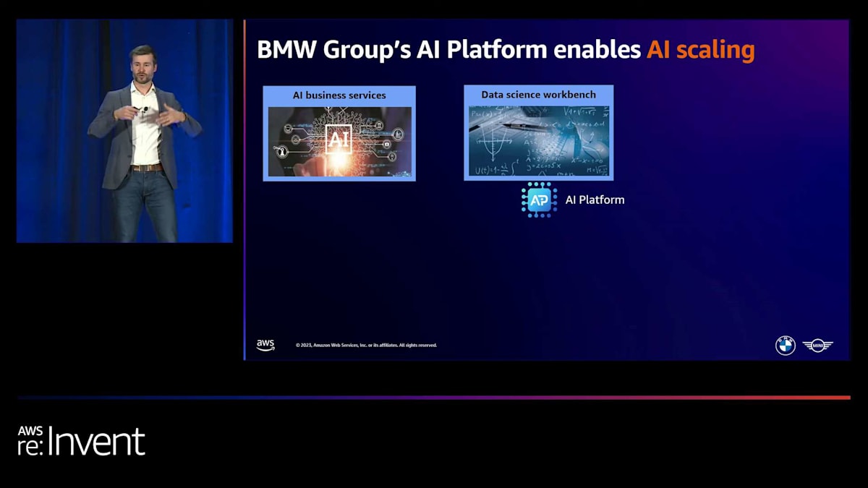This screenshot has width=868, height=488.
Task: Click the 2023 Amazon Web Services copyright line
Action: point(366,346)
